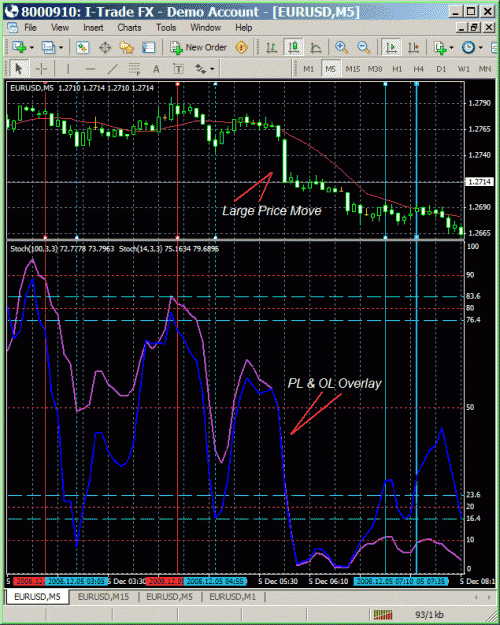Click the 83.6 indicator level label

click(x=473, y=296)
